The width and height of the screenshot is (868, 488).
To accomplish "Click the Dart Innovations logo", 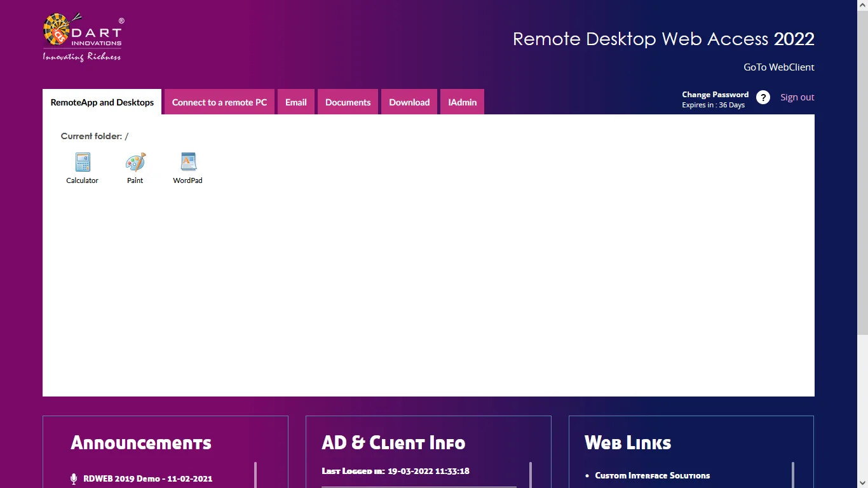I will (x=83, y=38).
